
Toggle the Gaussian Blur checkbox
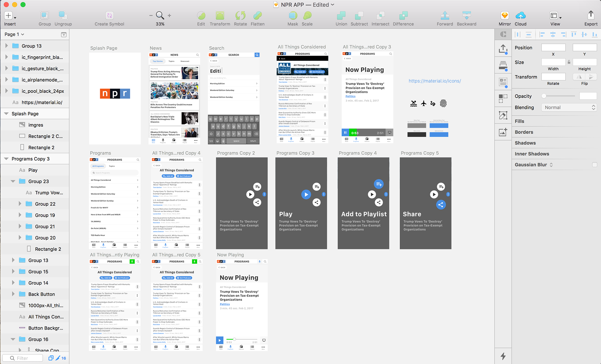click(594, 165)
